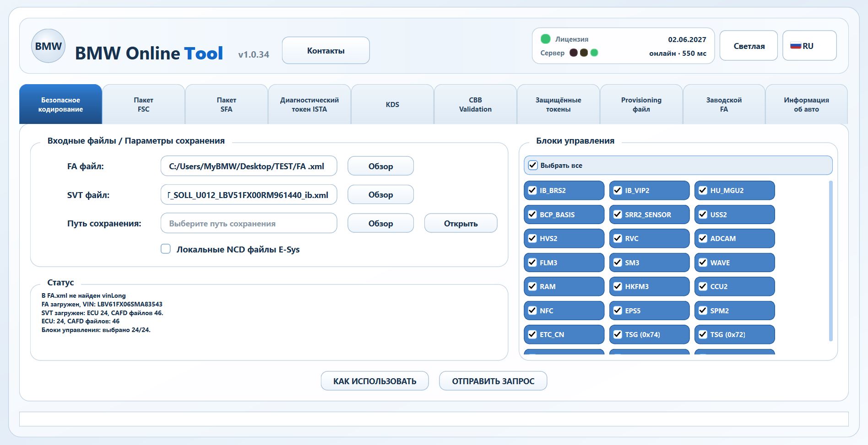Click 'ОТПРАВИТЬ ЗАПРОС' button
Image resolution: width=868 pixels, height=445 pixels.
493,381
